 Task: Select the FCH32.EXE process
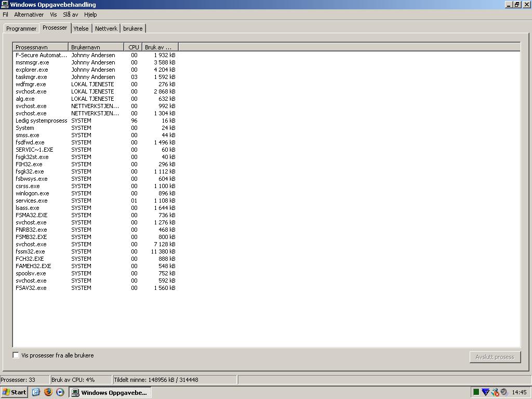click(96, 259)
